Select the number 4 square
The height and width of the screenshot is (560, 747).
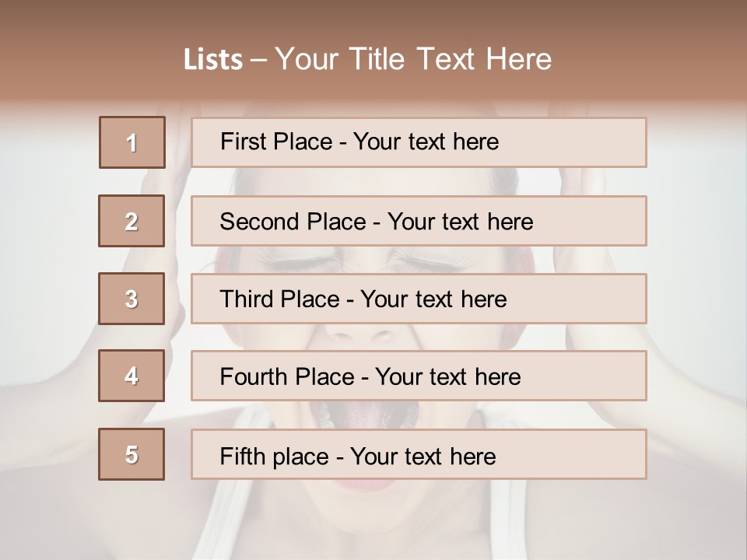point(132,376)
